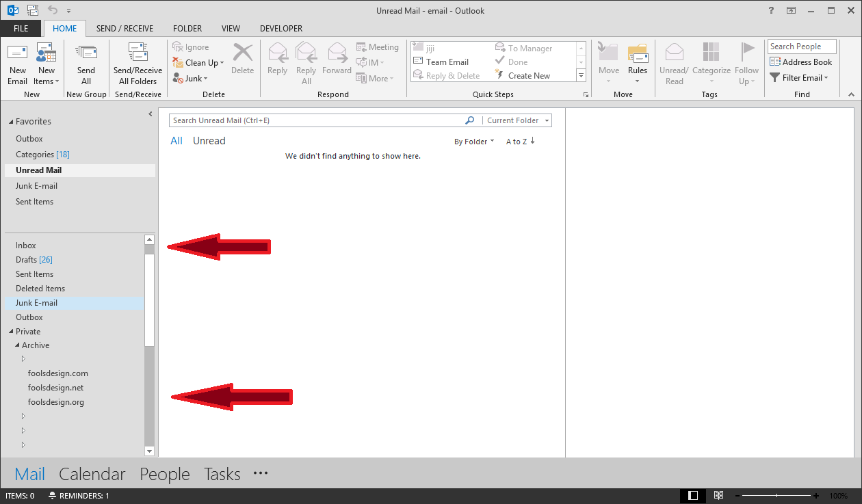Open the FILE menu
This screenshot has width=862, height=504.
(21, 28)
